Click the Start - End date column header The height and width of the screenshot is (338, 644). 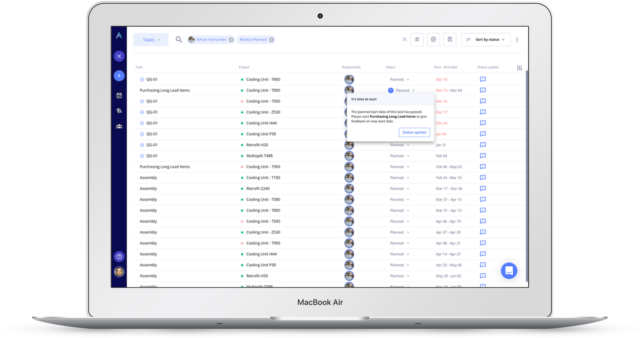point(445,67)
